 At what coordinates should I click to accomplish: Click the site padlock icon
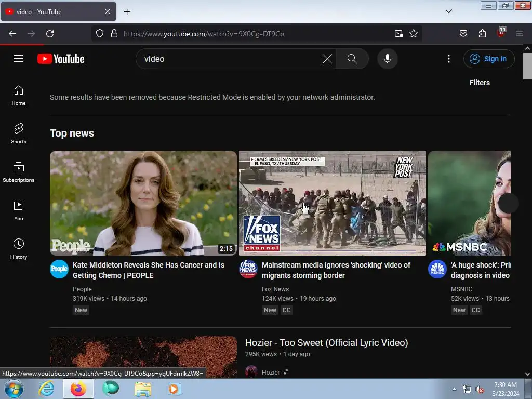pyautogui.click(x=114, y=34)
